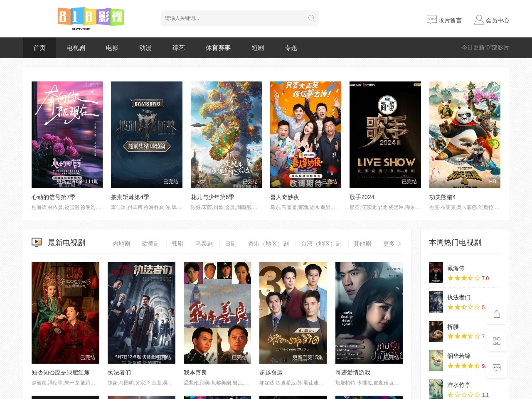This screenshot has height=399, width=532.
Task: Filter by 欧美剧 category
Action: tap(151, 244)
